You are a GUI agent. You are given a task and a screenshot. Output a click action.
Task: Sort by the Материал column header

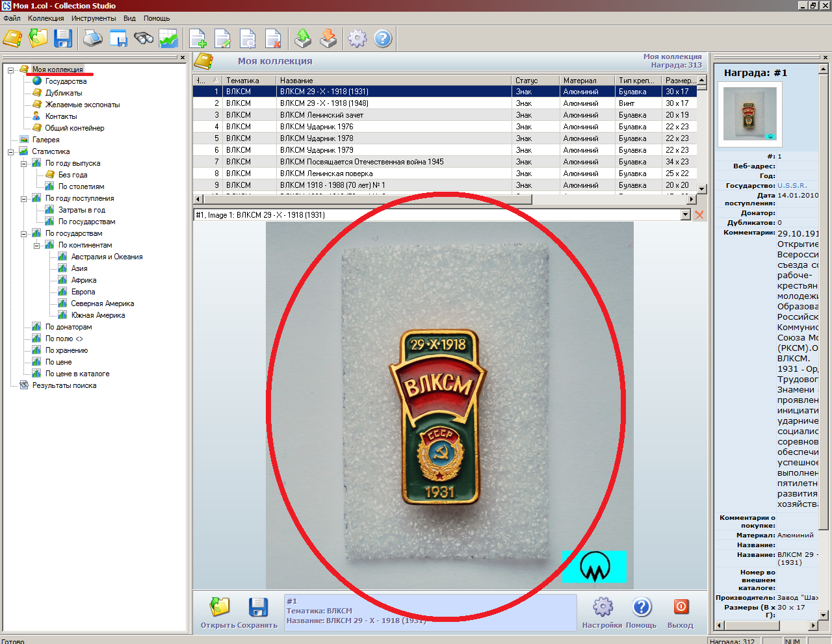[x=588, y=81]
